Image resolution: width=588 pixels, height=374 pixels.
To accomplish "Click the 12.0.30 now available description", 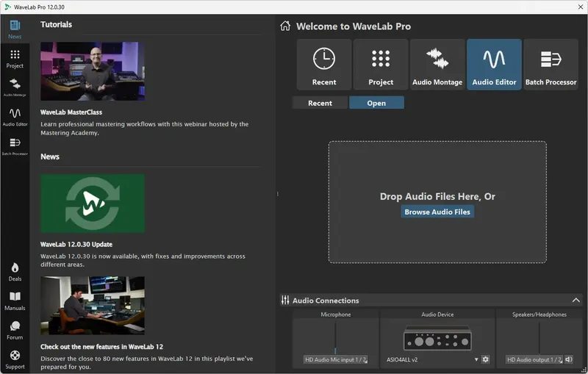I will click(143, 260).
